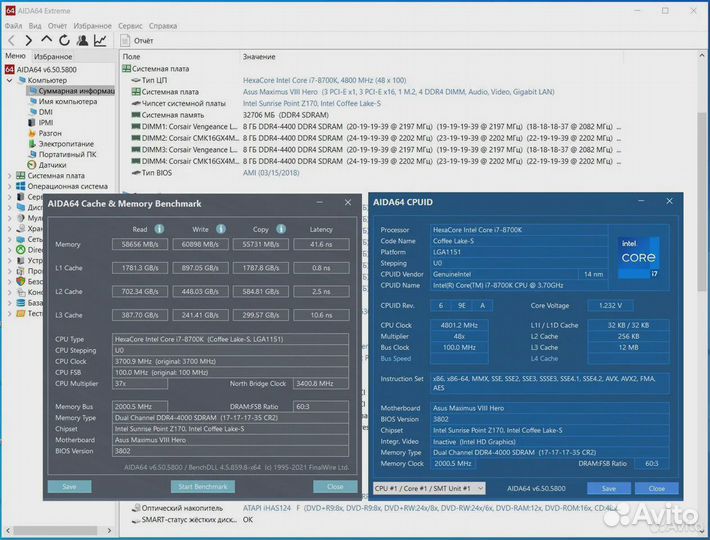
Task: Collapse the Компьютер tree node
Action: coord(10,80)
